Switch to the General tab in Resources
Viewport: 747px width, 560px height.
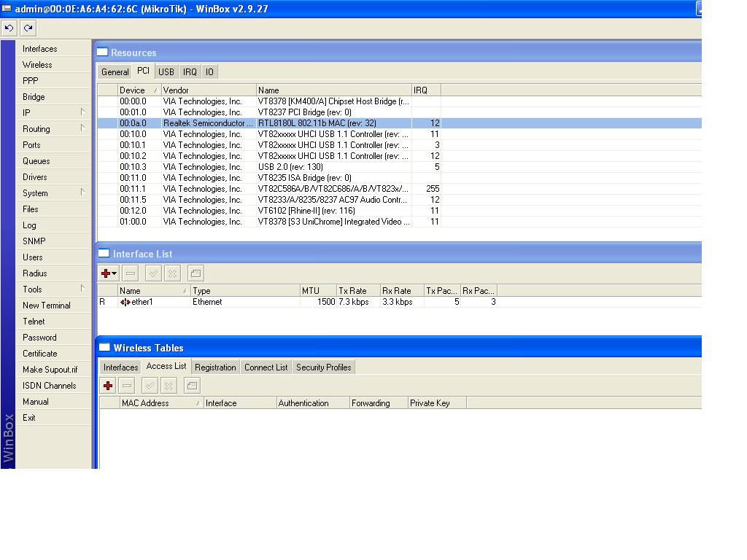point(115,72)
